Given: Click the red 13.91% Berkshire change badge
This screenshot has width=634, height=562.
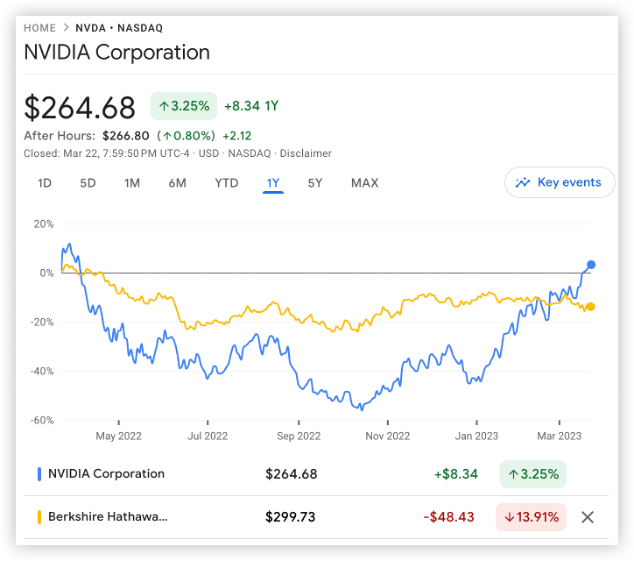Looking at the screenshot, I should (531, 517).
